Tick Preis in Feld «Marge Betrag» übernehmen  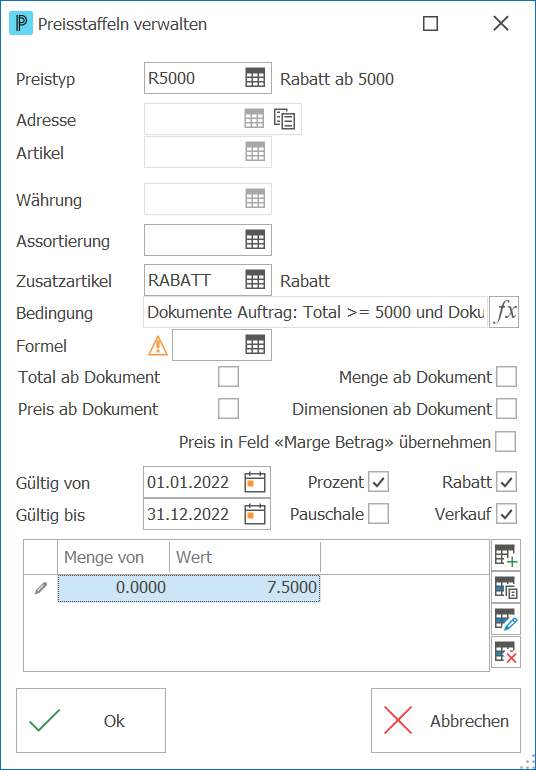click(x=506, y=441)
